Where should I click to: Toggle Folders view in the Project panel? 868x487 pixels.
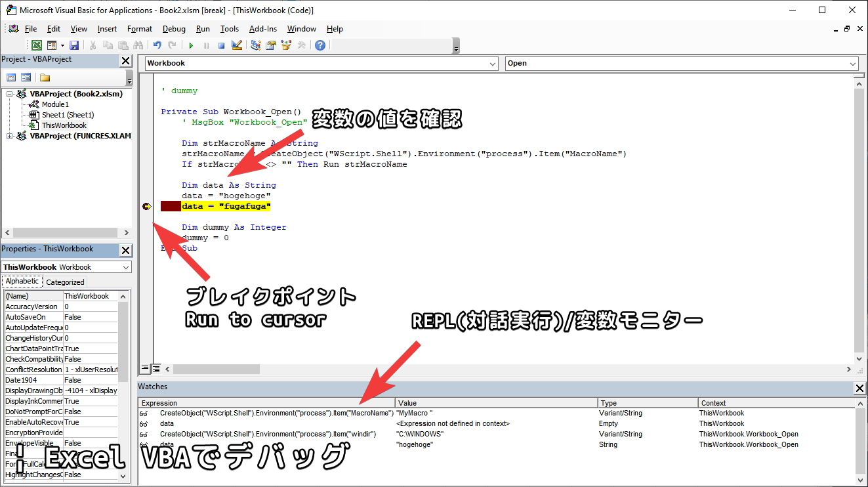[x=45, y=77]
